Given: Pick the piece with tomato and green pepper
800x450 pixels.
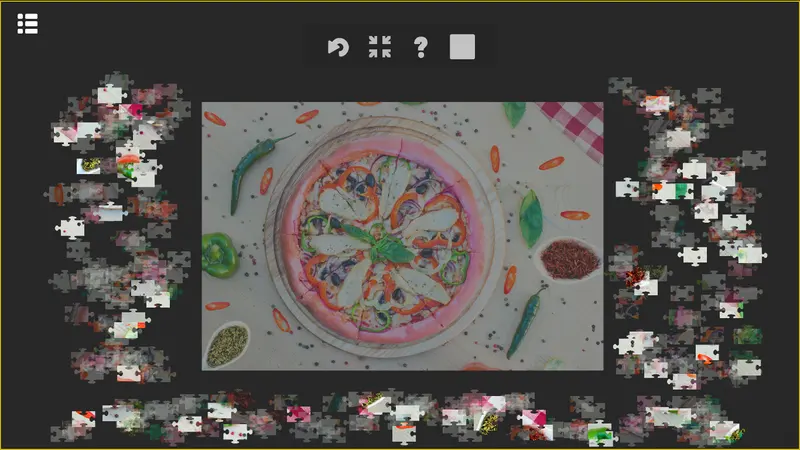Looking at the screenshot, I should click(128, 164).
